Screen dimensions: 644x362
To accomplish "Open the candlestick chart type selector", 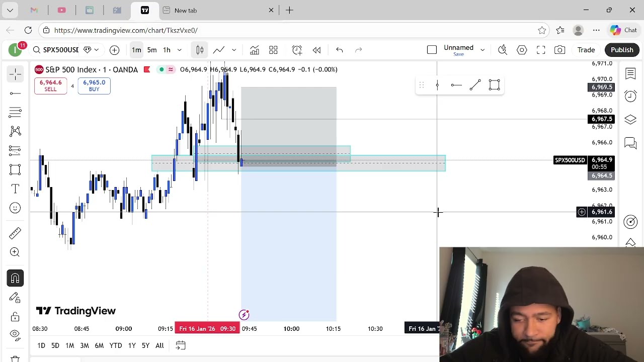I will pos(200,50).
